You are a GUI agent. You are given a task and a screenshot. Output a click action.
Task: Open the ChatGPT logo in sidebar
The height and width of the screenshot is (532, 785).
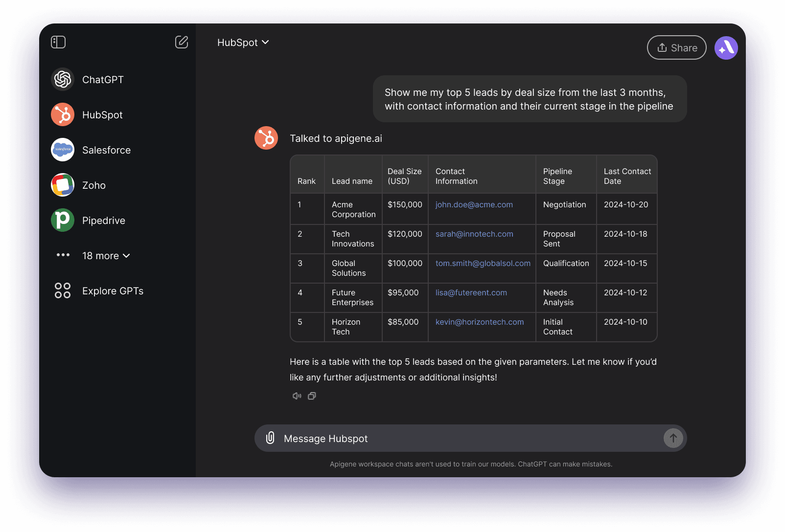pyautogui.click(x=63, y=79)
